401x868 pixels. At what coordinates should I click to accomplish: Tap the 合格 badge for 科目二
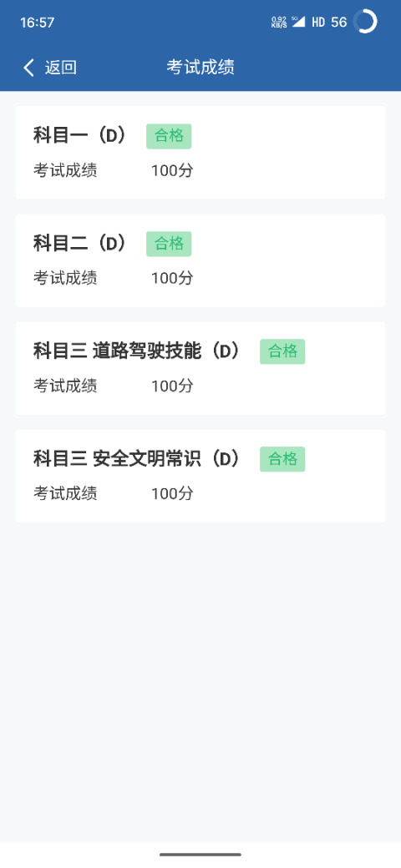169,244
